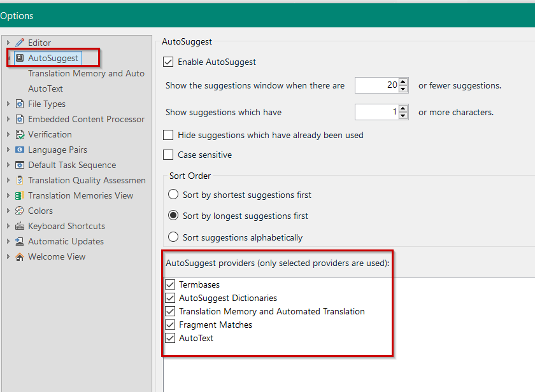
Task: Click the Language Pairs icon
Action: [x=20, y=150]
